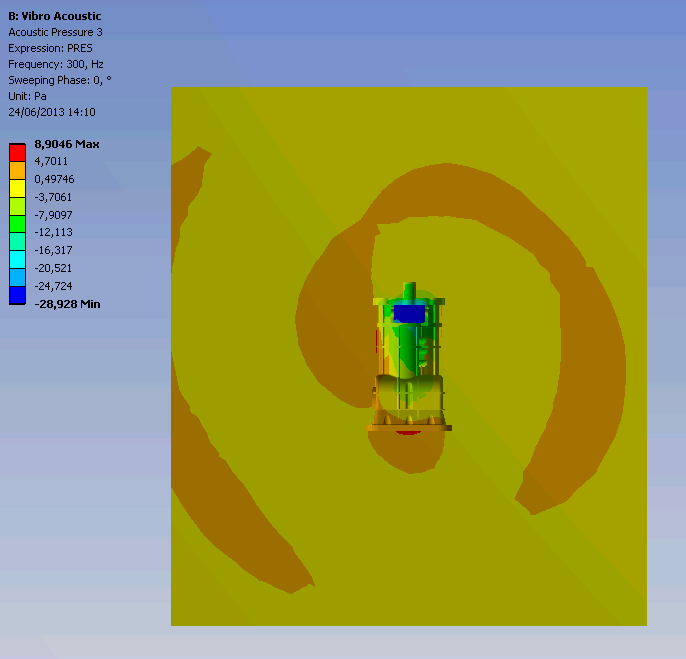Click the cyan color band in the legend
This screenshot has width=686, height=659.
pos(18,259)
